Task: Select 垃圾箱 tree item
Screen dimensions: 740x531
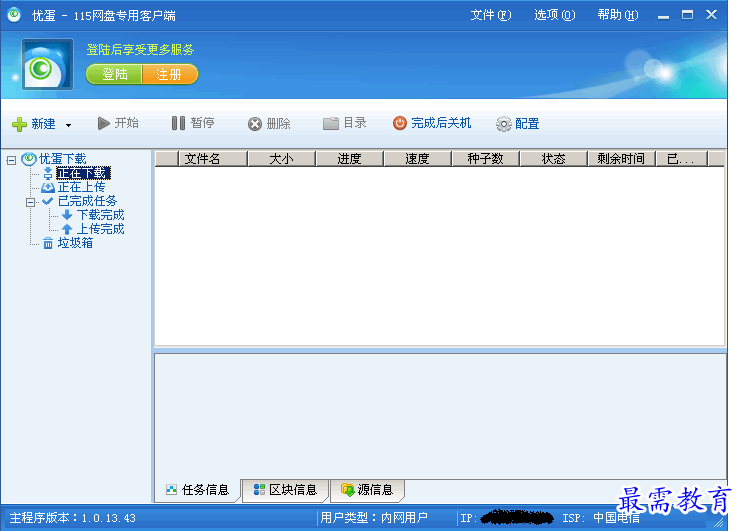Action: point(75,243)
